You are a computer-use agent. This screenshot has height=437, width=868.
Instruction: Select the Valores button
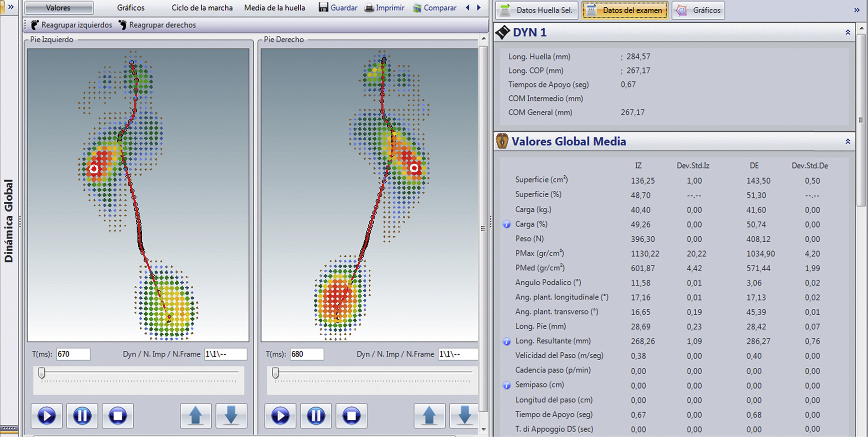coord(58,8)
